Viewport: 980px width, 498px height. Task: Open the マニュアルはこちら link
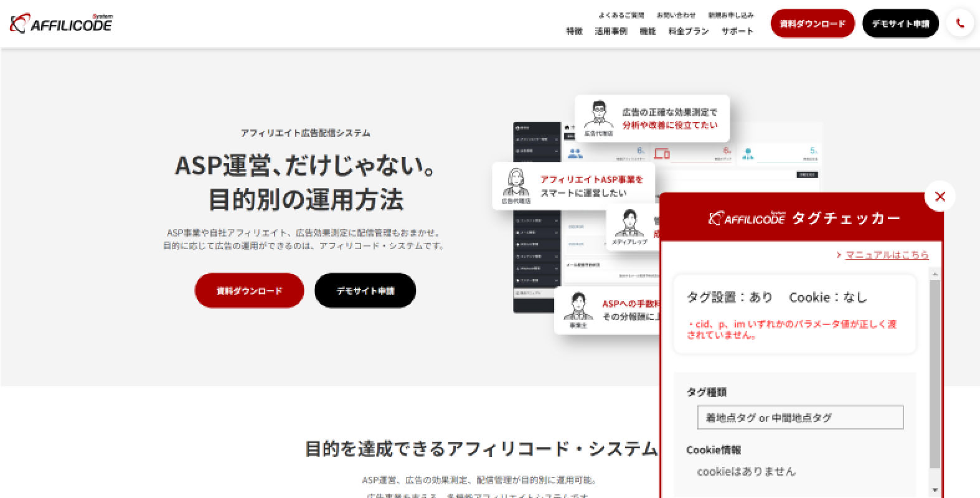coord(887,255)
